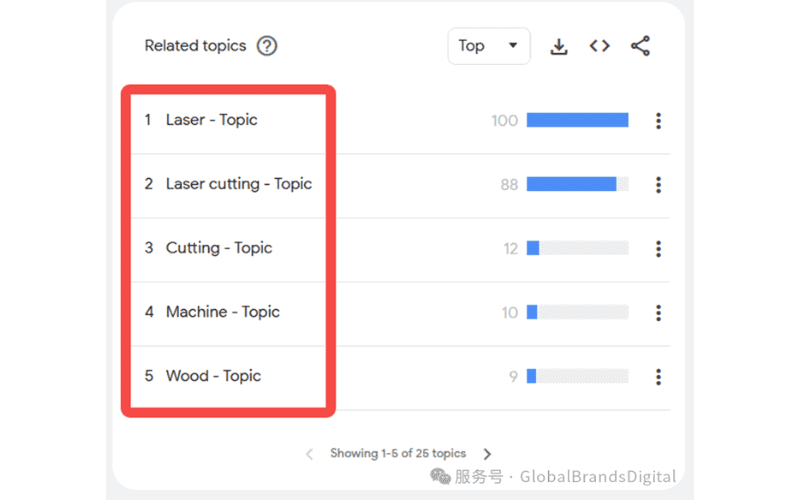Share the related topics card
Viewport: 800px width, 500px height.
point(640,46)
